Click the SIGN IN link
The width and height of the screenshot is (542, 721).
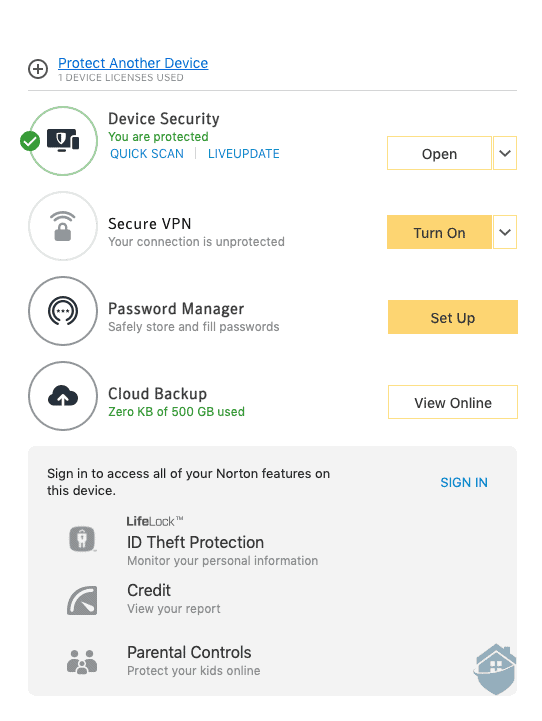coord(464,482)
